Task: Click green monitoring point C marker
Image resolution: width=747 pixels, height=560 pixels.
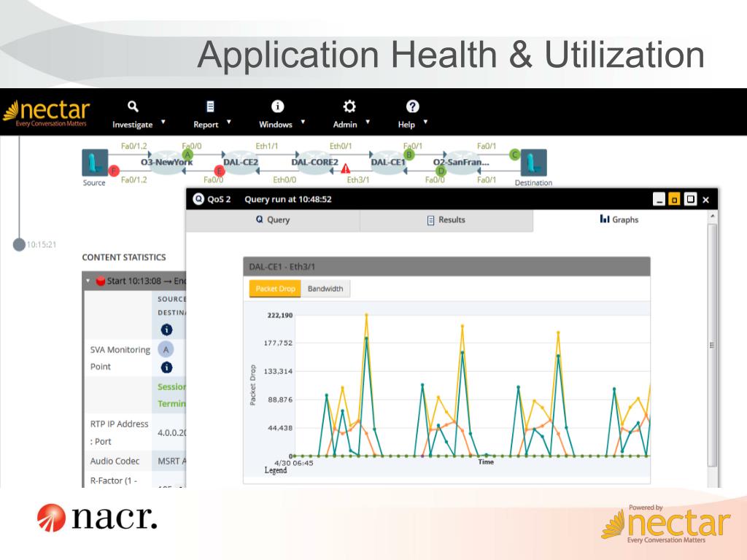Action: click(x=514, y=155)
